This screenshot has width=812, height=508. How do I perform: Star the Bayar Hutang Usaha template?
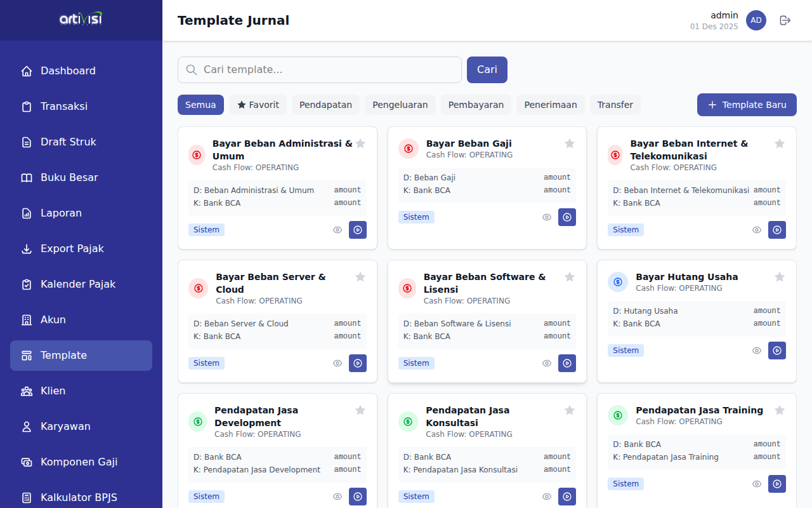(x=780, y=277)
